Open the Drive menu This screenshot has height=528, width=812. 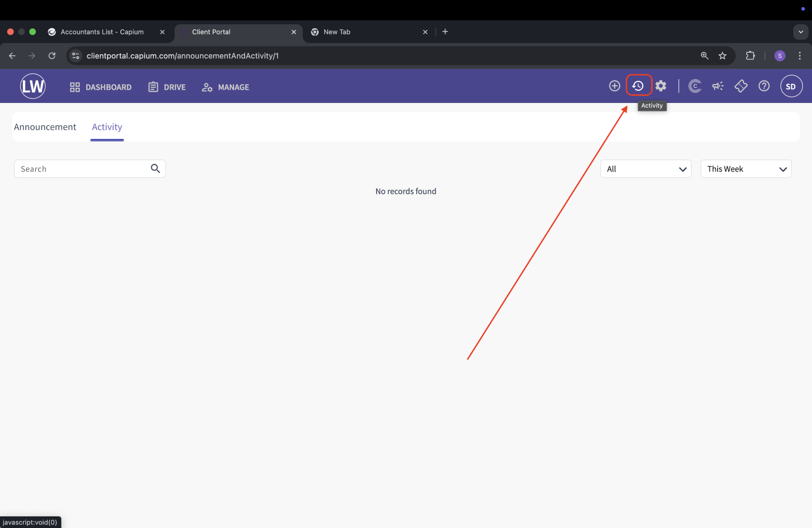pyautogui.click(x=167, y=87)
